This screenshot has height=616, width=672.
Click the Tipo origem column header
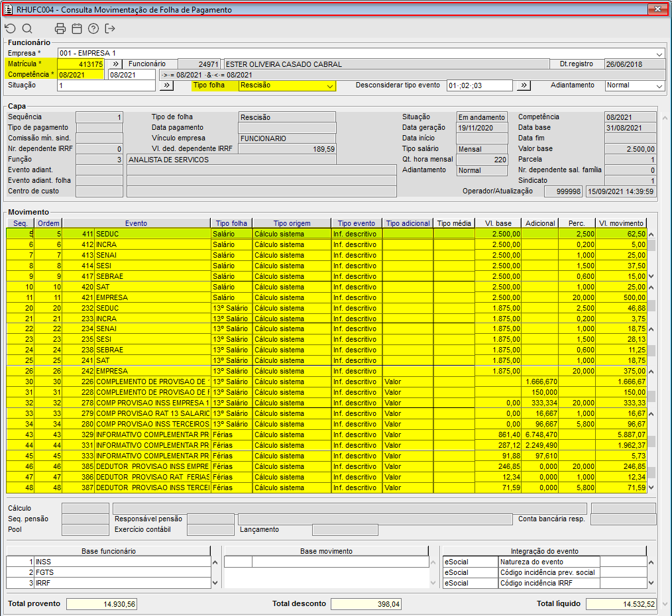[292, 223]
